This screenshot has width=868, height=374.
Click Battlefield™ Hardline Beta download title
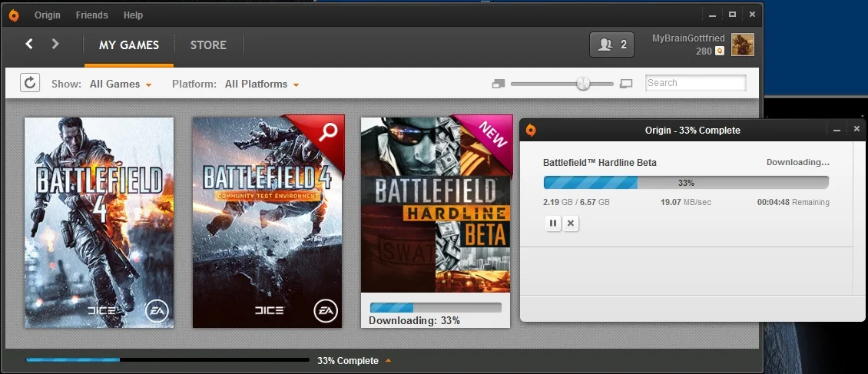point(599,163)
